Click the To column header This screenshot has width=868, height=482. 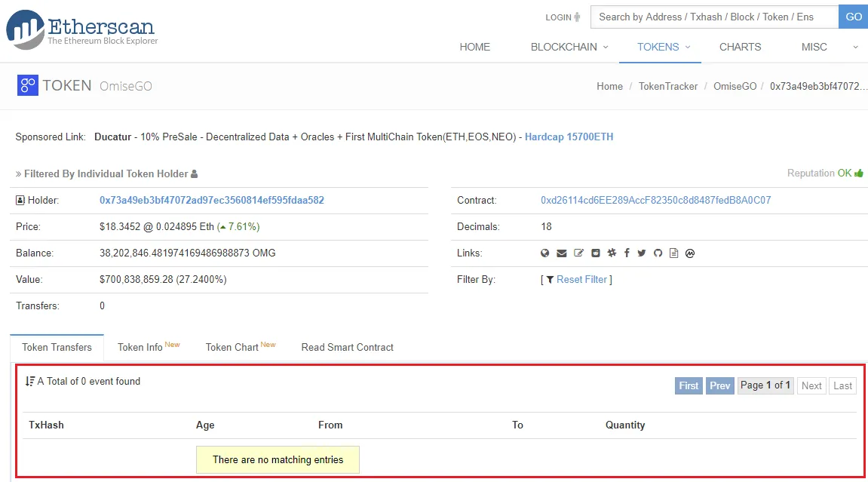pos(517,425)
